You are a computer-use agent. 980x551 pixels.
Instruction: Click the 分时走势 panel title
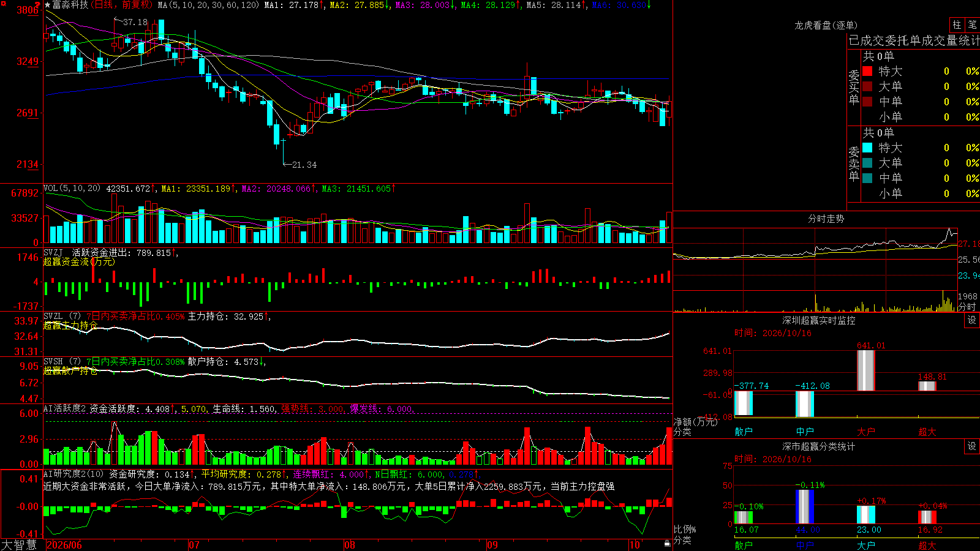tap(826, 219)
